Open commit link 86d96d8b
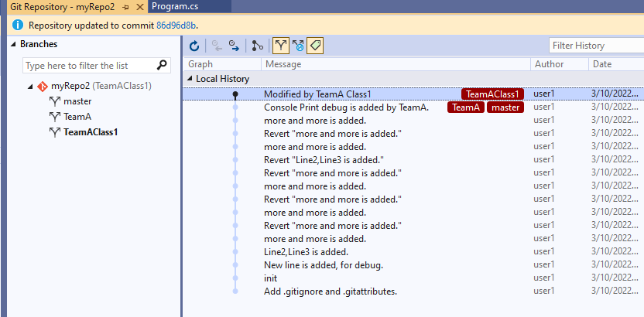This screenshot has height=317, width=644. (x=176, y=26)
